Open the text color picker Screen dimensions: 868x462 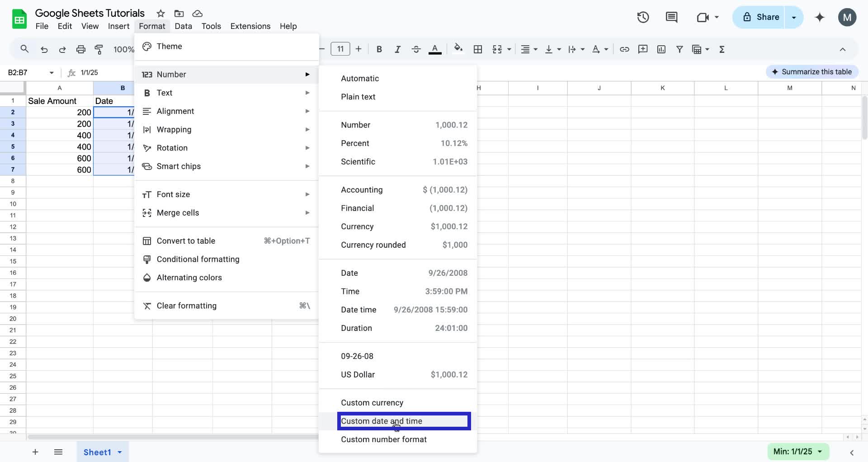(434, 49)
